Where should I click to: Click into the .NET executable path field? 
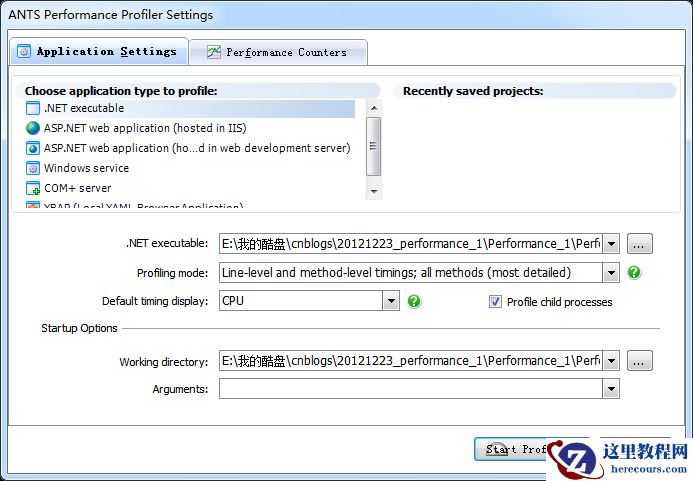[411, 244]
